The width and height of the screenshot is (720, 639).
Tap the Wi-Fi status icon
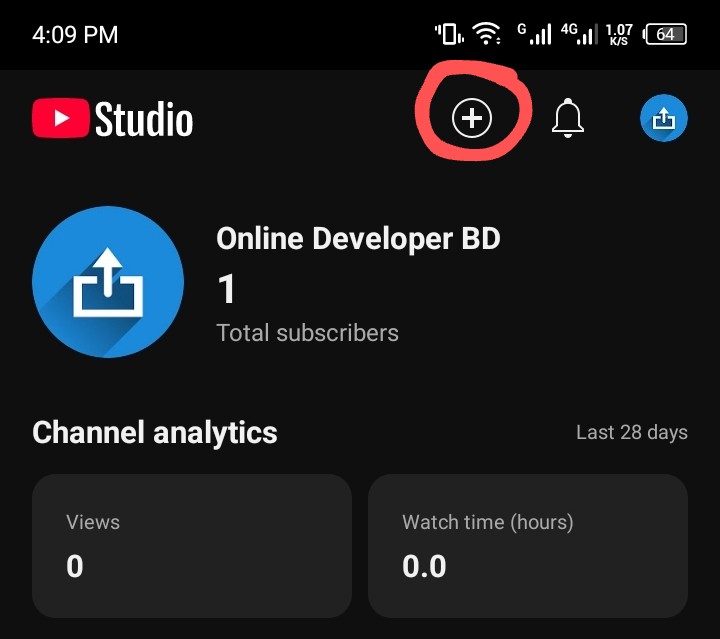[x=487, y=34]
